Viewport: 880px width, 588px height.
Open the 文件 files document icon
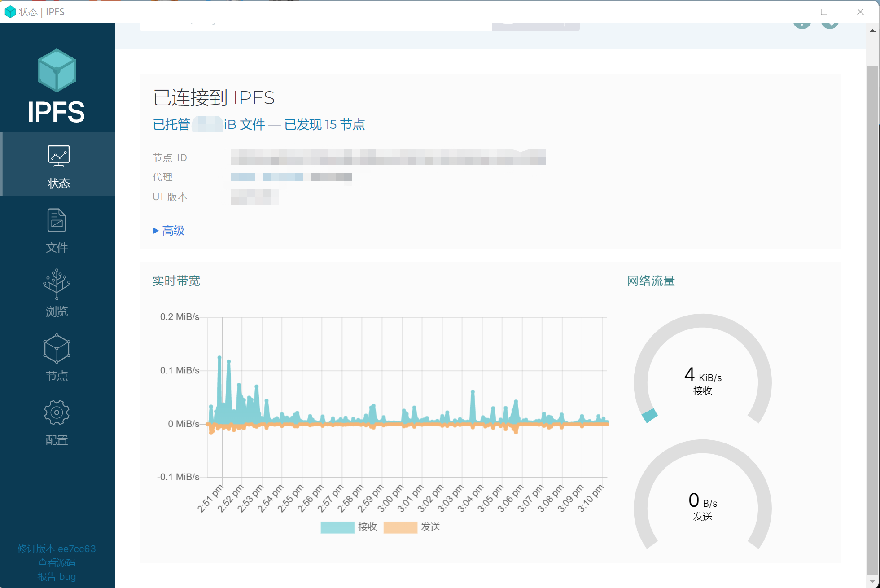pyautogui.click(x=57, y=221)
